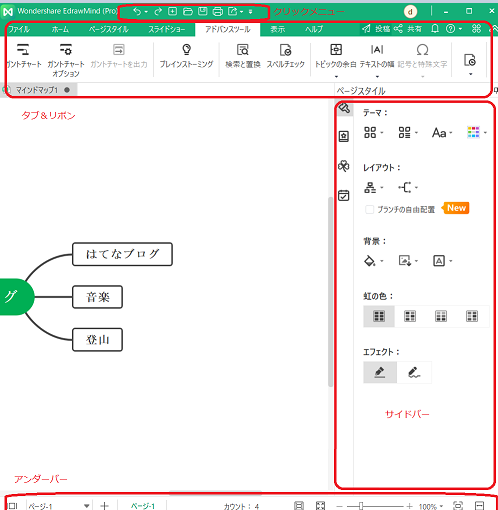Click the テキストの幅 icon
This screenshot has height=510, width=498.
377,50
